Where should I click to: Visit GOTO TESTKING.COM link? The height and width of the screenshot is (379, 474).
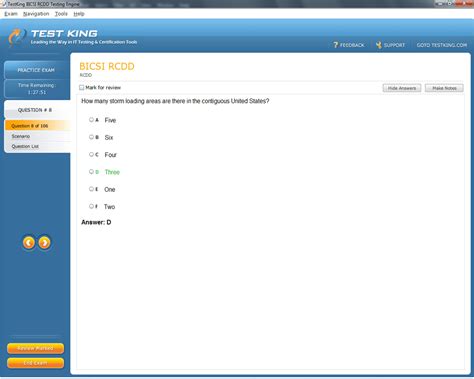coord(442,45)
